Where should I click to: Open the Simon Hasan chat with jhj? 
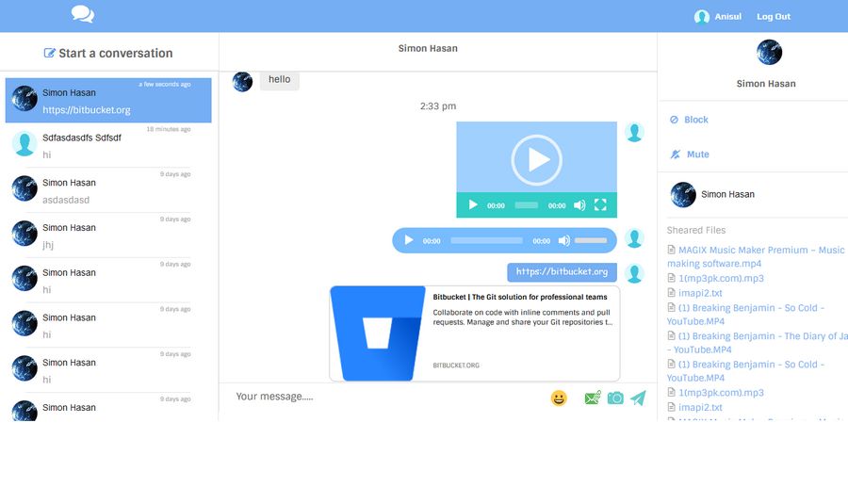click(108, 235)
